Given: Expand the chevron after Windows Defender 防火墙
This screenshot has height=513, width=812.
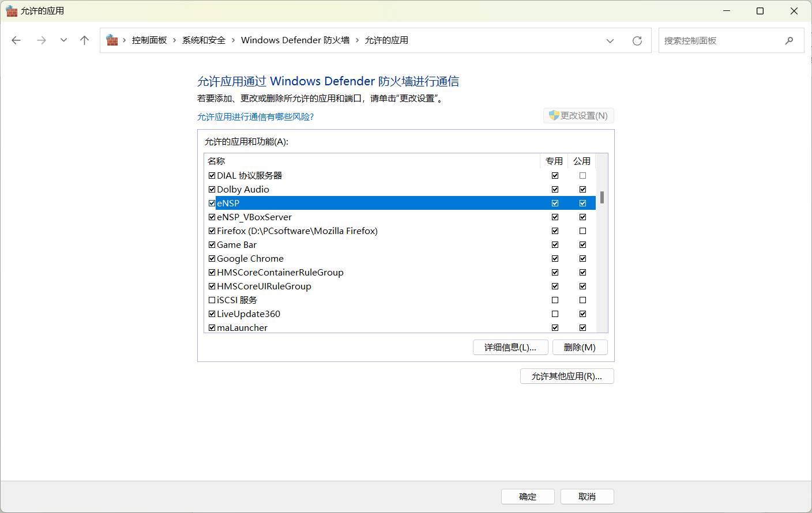Looking at the screenshot, I should tap(358, 40).
